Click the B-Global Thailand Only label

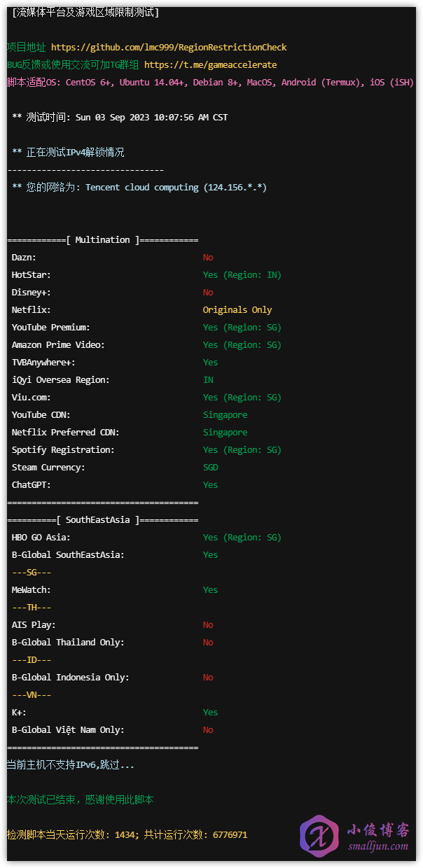[68, 643]
